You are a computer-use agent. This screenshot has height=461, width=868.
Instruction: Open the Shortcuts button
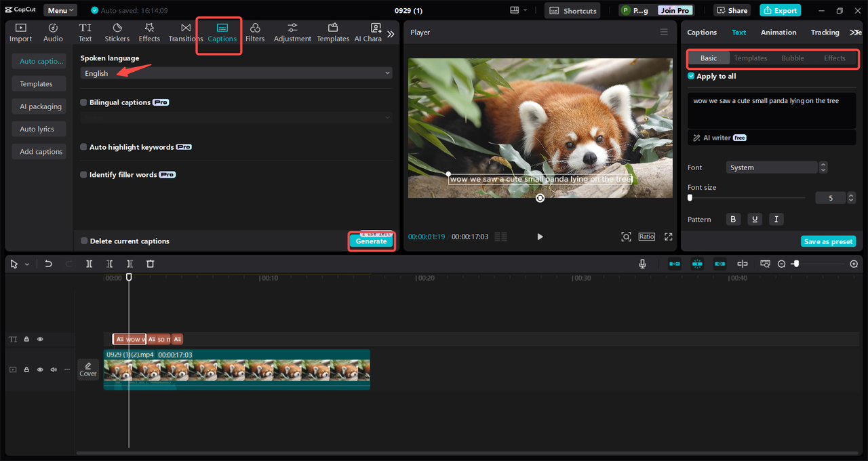point(573,10)
